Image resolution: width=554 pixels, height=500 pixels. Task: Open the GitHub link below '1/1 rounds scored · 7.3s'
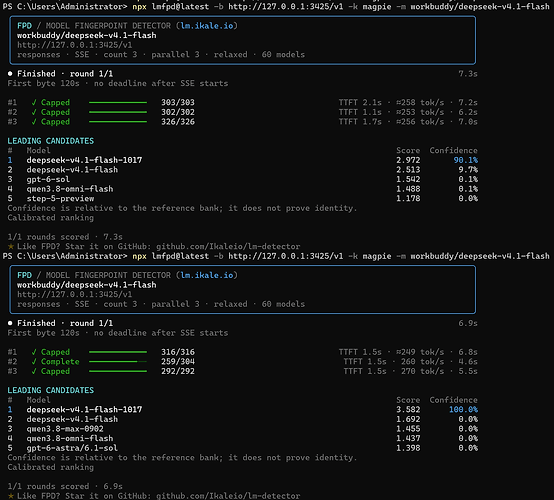[x=228, y=246]
